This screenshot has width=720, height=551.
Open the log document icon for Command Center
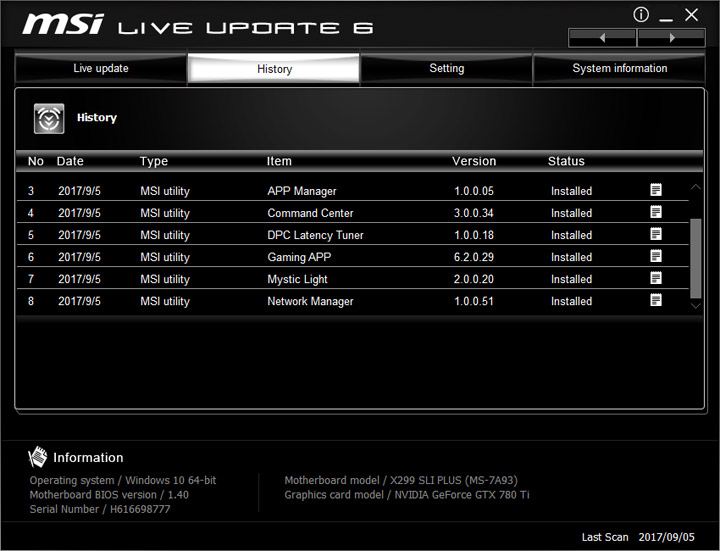pyautogui.click(x=656, y=212)
